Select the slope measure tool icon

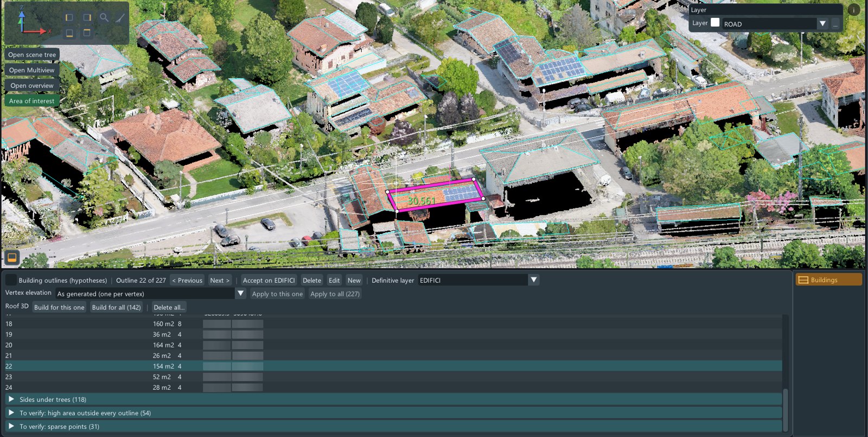coord(120,17)
